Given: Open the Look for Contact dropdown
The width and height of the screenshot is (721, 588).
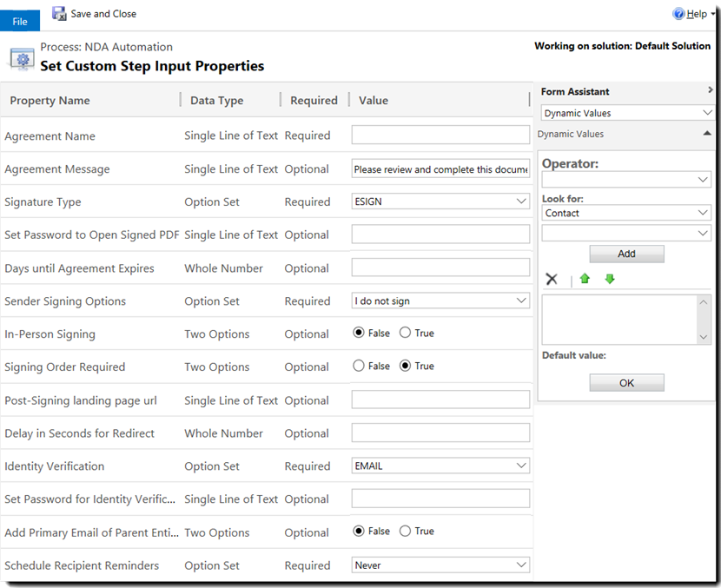Looking at the screenshot, I should [x=626, y=213].
